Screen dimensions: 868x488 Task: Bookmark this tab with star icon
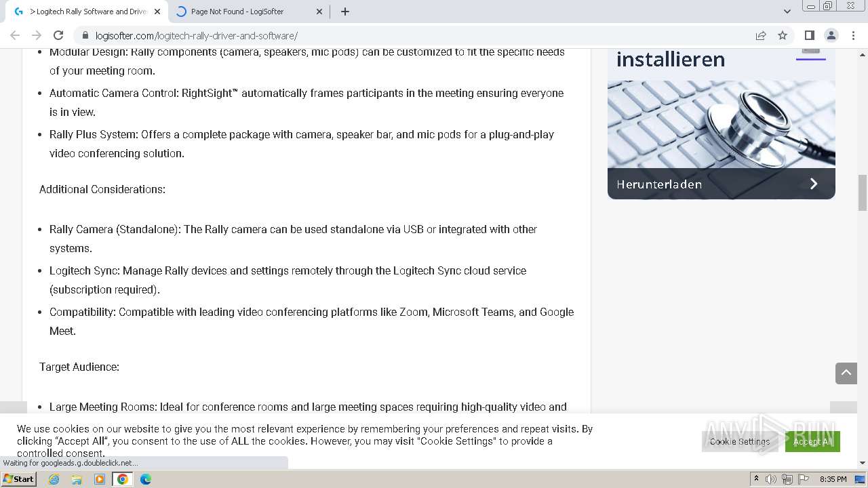click(783, 35)
